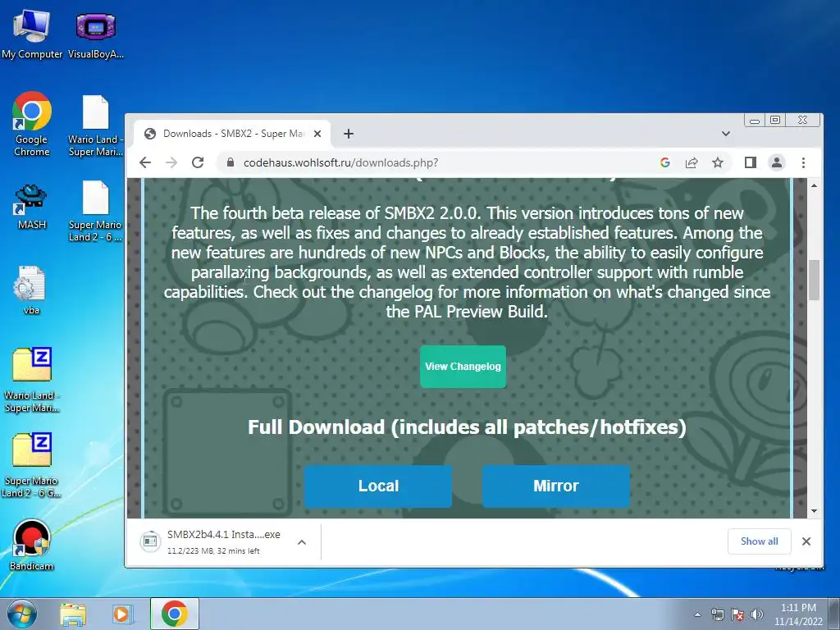The width and height of the screenshot is (840, 630).
Task: Open Action Center flag icon
Action: (x=737, y=614)
